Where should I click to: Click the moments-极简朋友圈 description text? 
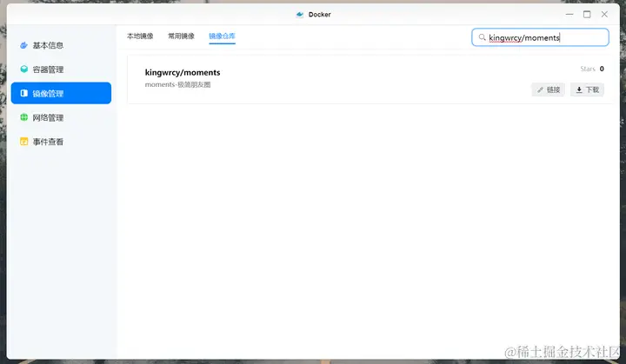[177, 84]
